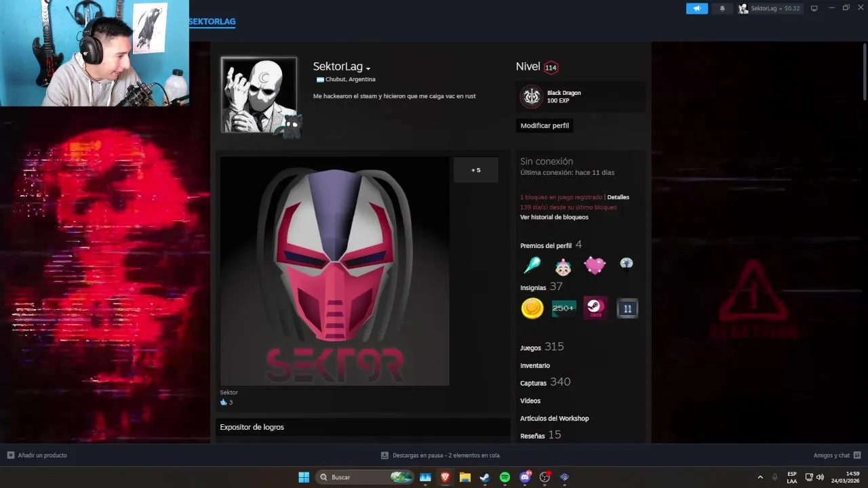This screenshot has width=868, height=488.
Task: Open the Windows Start menu
Action: coord(304,477)
